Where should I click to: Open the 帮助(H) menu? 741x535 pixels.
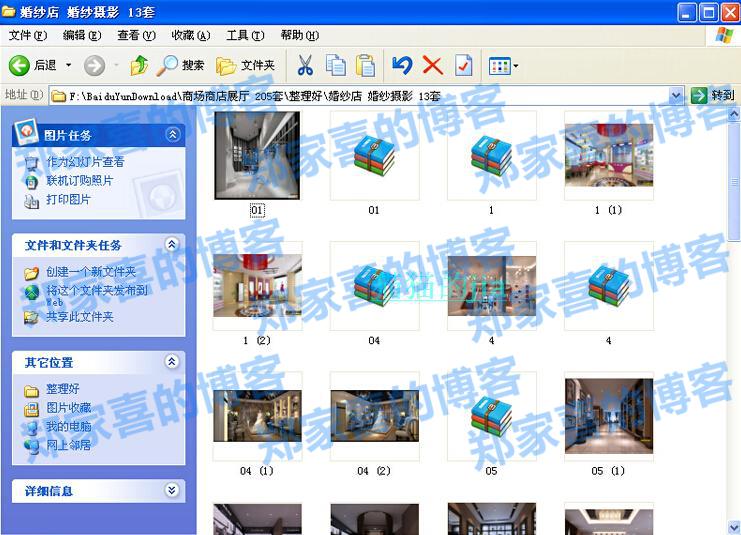click(x=300, y=35)
